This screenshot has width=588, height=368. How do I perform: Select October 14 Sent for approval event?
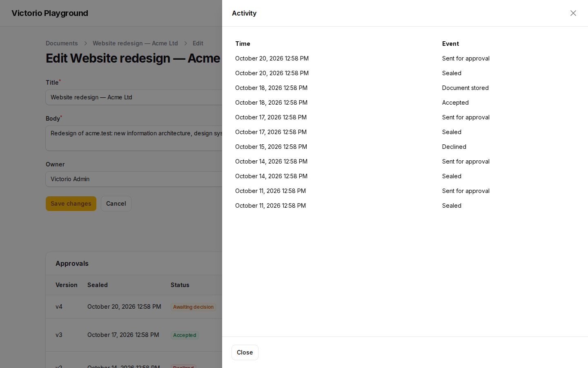pos(466,162)
